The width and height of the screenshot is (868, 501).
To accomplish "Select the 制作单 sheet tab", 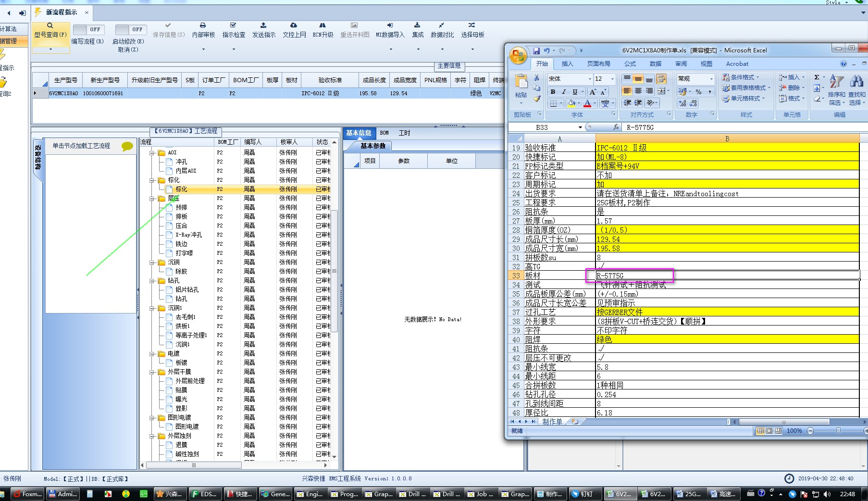I will pos(552,422).
